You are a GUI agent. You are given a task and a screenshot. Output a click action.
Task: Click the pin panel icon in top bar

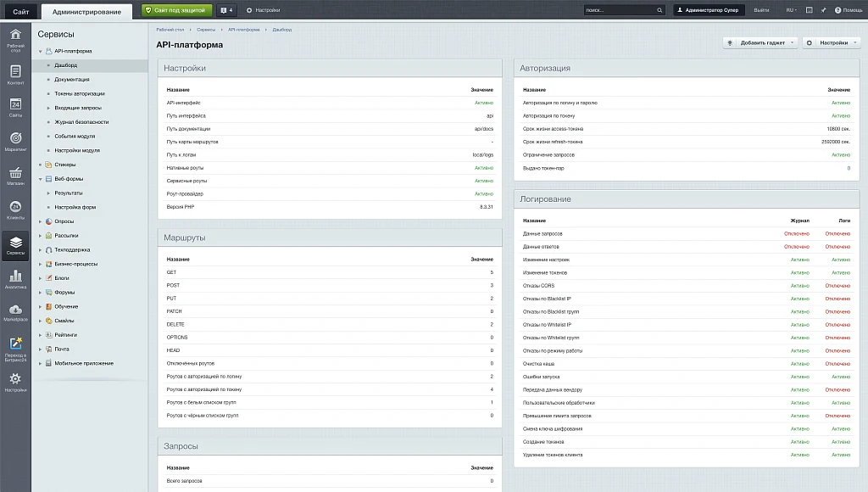pos(823,10)
